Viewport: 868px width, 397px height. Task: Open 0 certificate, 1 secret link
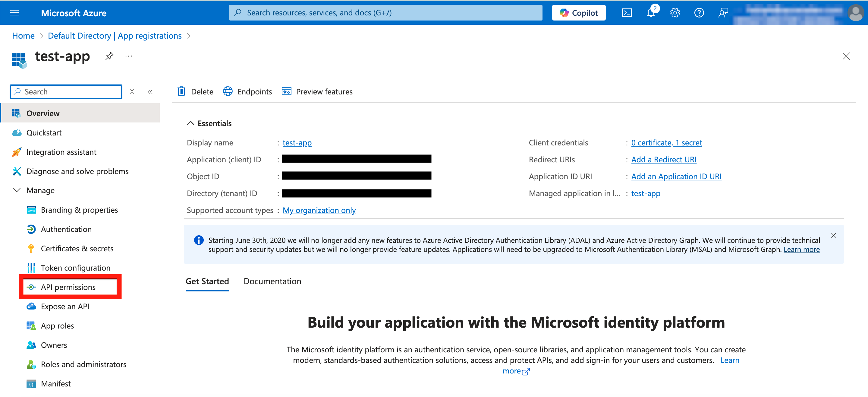pyautogui.click(x=666, y=143)
